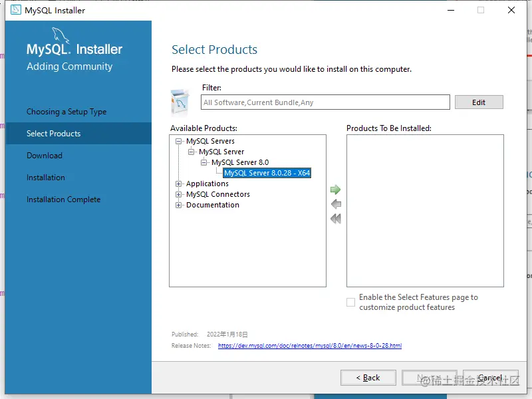Click the MySQL dolphin logo
Screen dimensions: 532x399
61,35
